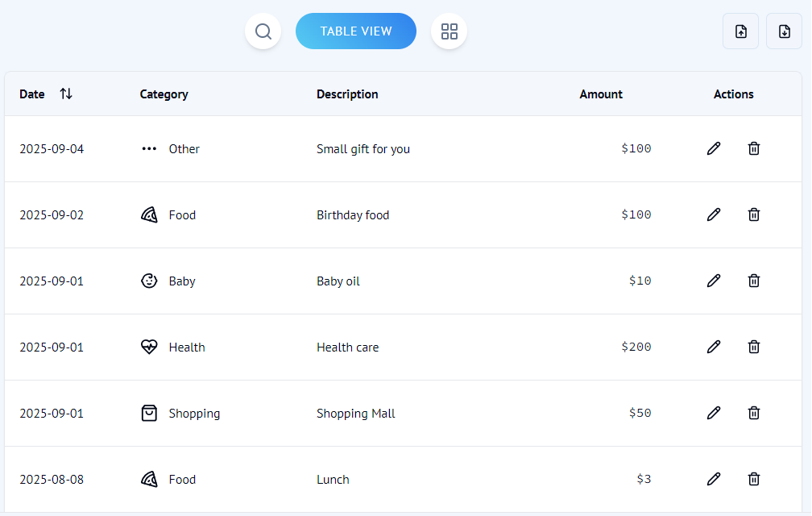Import expenses using the file upload icon
The width and height of the screenshot is (812, 516).
tap(740, 31)
